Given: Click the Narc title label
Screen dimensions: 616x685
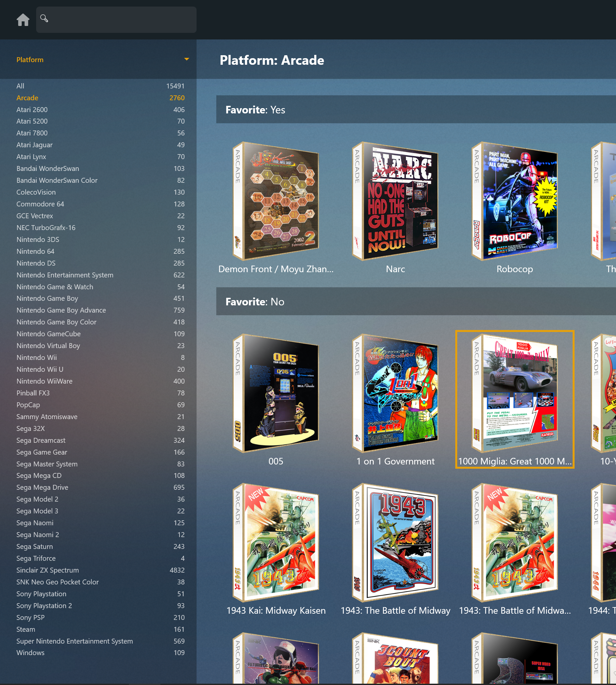Looking at the screenshot, I should click(395, 269).
